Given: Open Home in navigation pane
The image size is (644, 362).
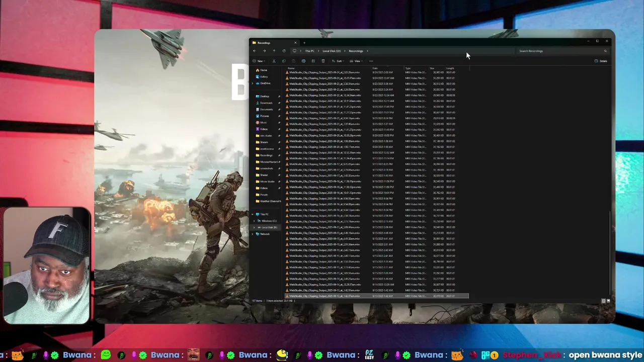Looking at the screenshot, I should pyautogui.click(x=262, y=70).
